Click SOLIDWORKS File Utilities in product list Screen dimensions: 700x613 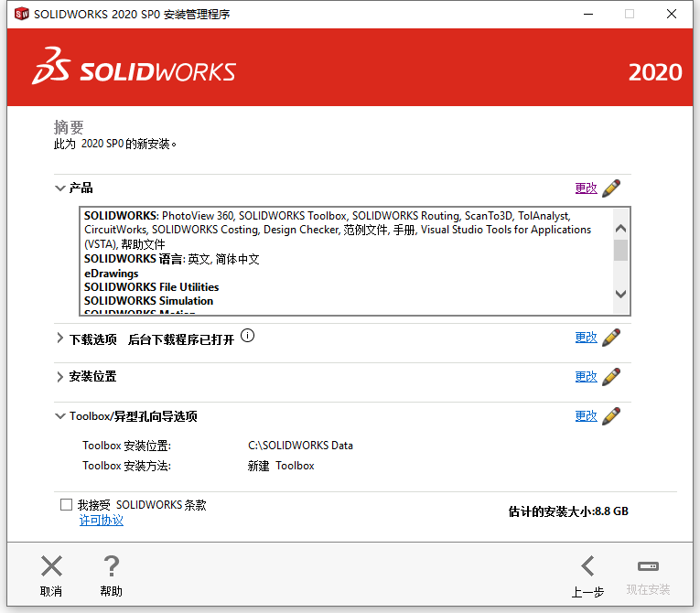151,287
